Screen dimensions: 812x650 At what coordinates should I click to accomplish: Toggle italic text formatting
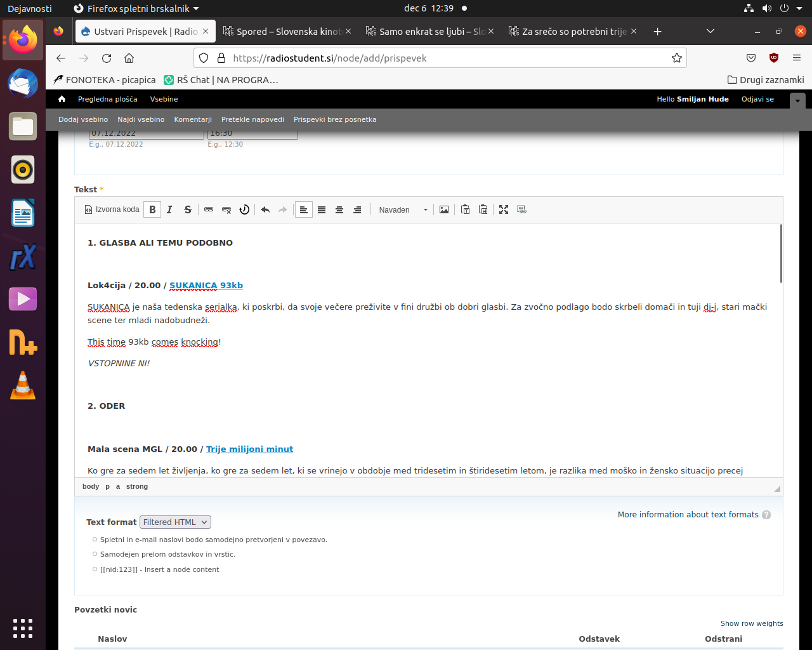[x=169, y=209]
